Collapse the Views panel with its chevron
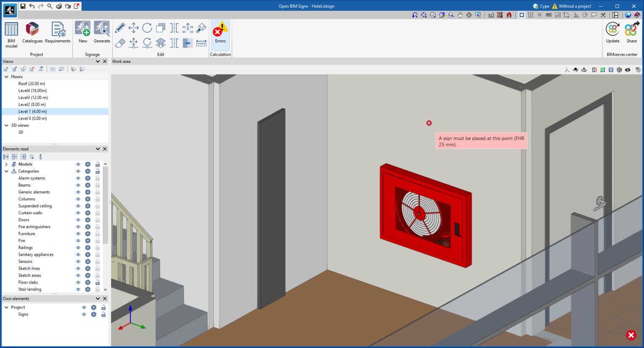 (97, 61)
